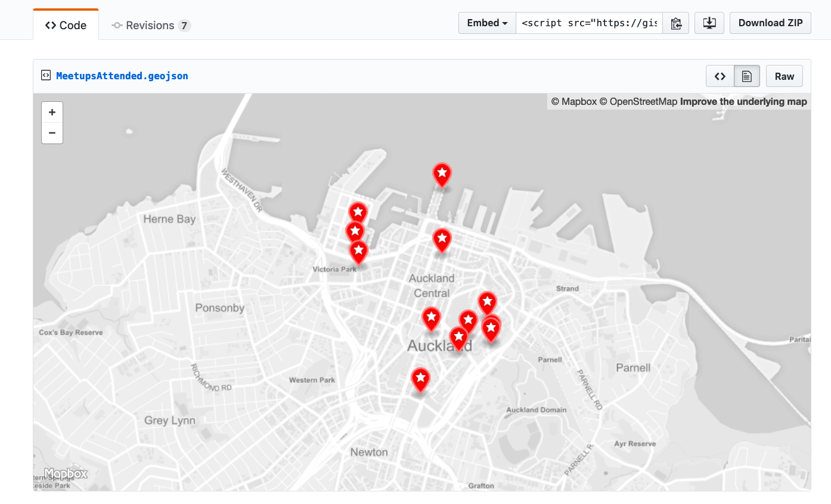Click the Grey Lynn map label
831x504 pixels.
[170, 421]
